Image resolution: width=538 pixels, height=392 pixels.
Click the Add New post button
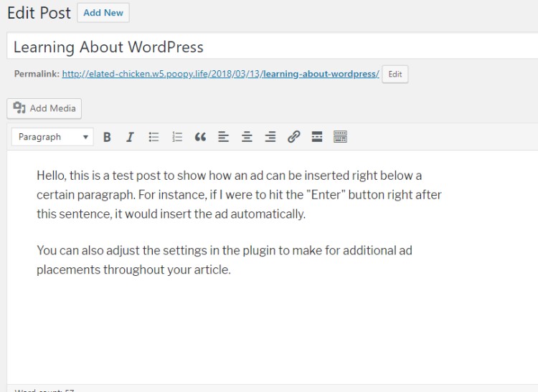[x=103, y=13]
